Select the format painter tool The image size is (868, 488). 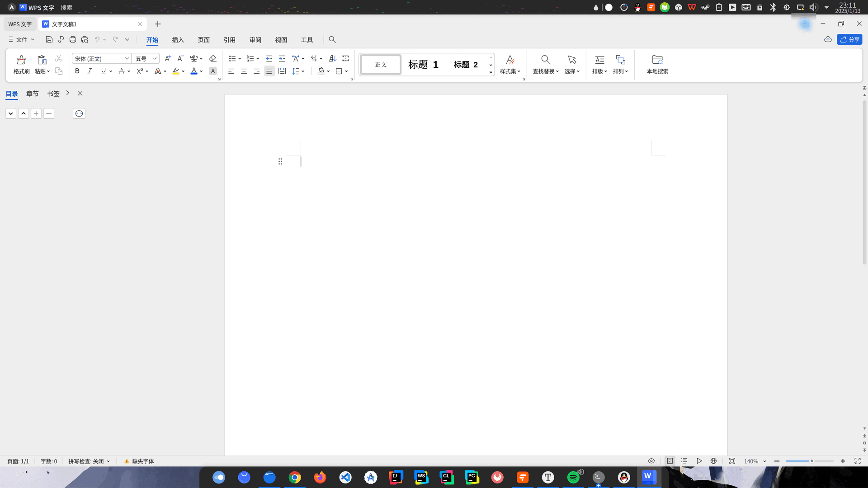coord(21,65)
